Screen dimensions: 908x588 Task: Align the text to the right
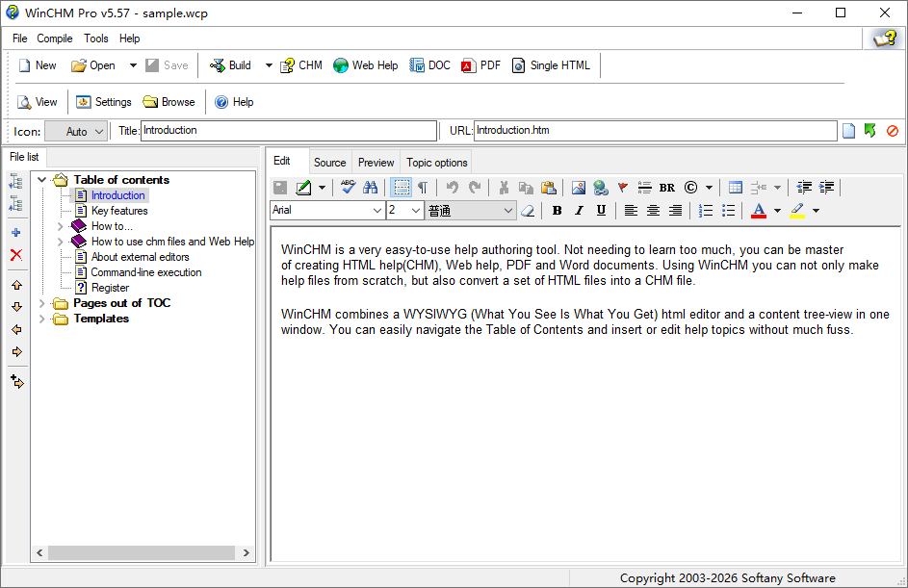pos(675,211)
